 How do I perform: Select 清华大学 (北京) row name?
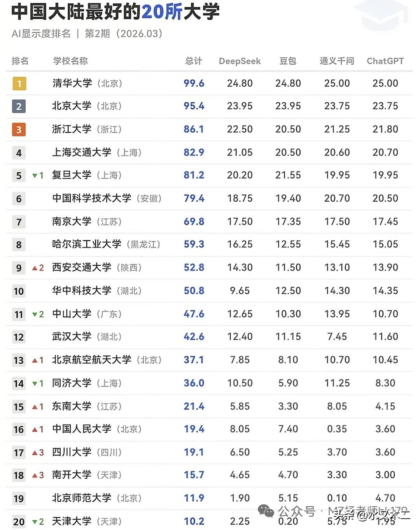pos(87,83)
